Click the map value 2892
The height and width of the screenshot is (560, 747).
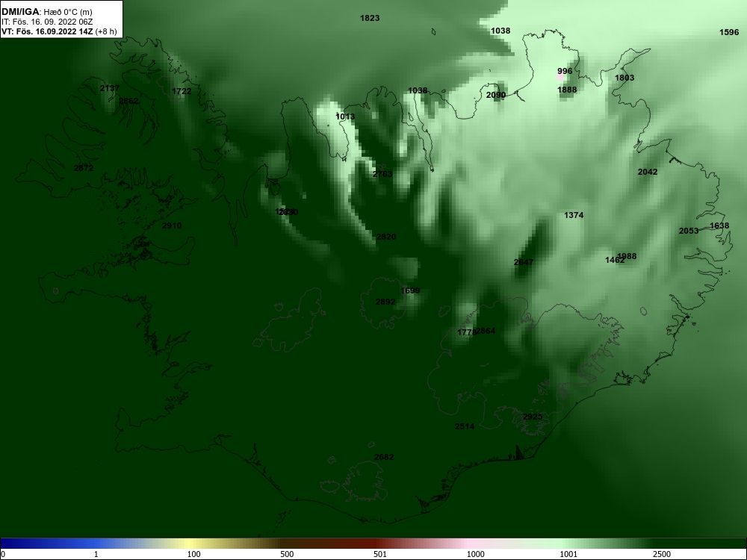[385, 302]
